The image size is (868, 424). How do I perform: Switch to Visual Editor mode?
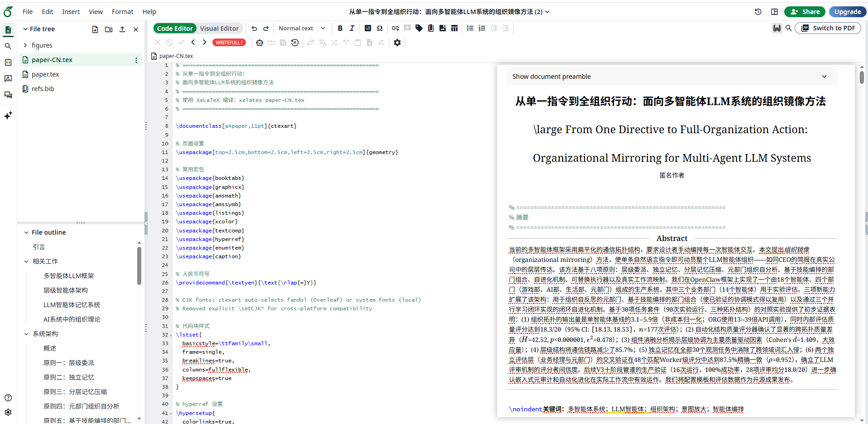(219, 28)
